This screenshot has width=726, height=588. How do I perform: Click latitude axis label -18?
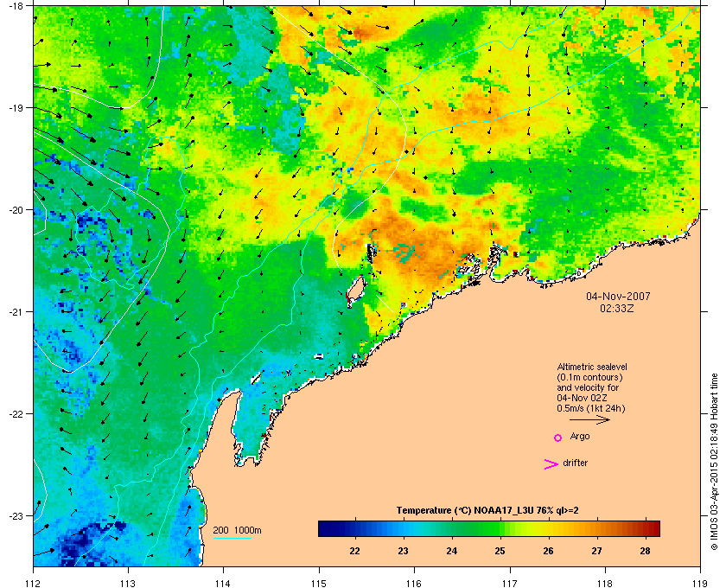16,6
